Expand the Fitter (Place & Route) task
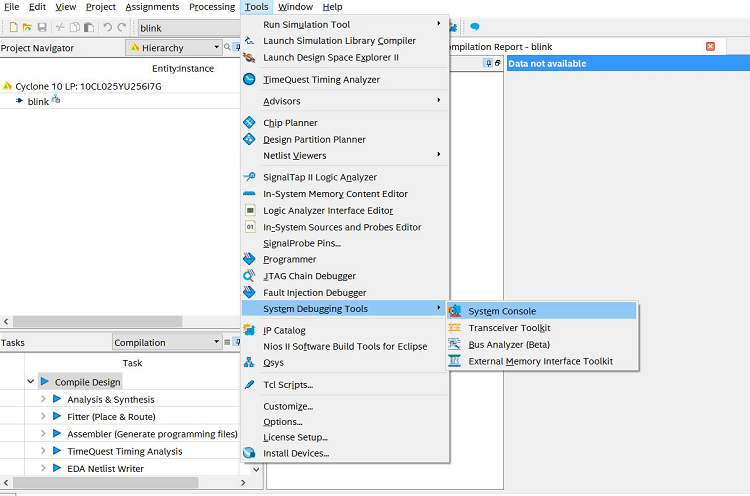Screen dimensions: 750x496 tap(43, 416)
